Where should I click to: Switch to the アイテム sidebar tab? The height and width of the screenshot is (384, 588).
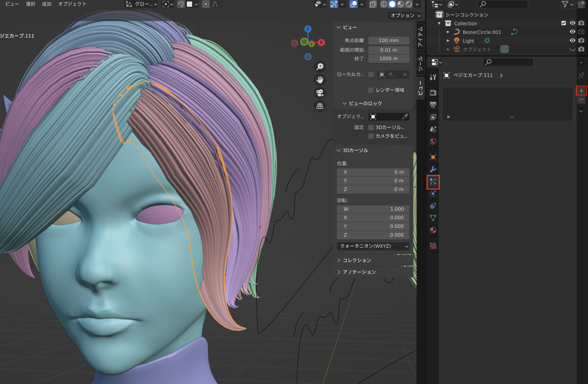[420, 36]
